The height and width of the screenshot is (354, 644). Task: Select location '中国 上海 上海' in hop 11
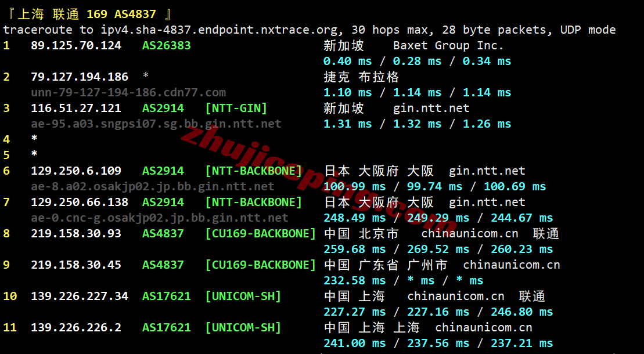tap(372, 327)
